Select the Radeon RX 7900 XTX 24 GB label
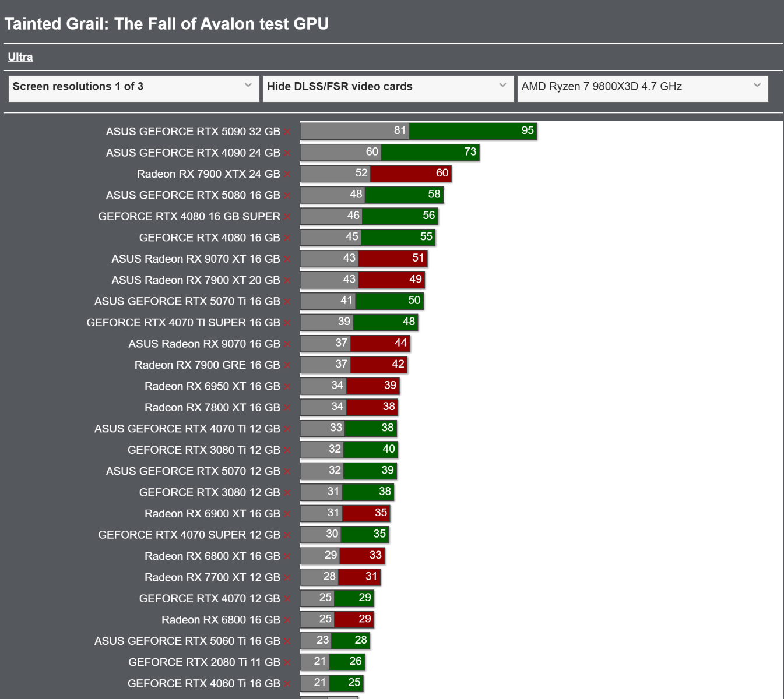 click(209, 174)
